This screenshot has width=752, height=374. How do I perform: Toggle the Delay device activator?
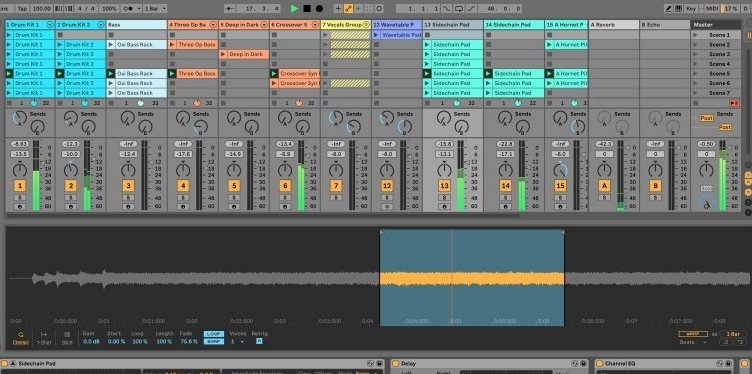(396, 364)
